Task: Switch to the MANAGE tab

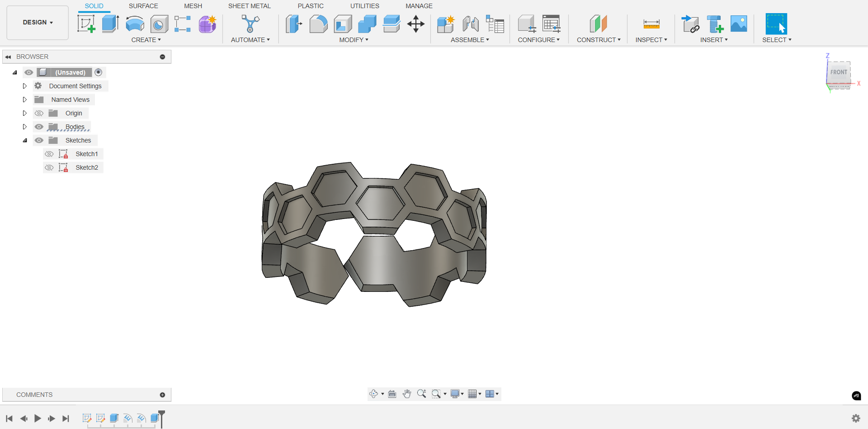Action: click(x=419, y=6)
